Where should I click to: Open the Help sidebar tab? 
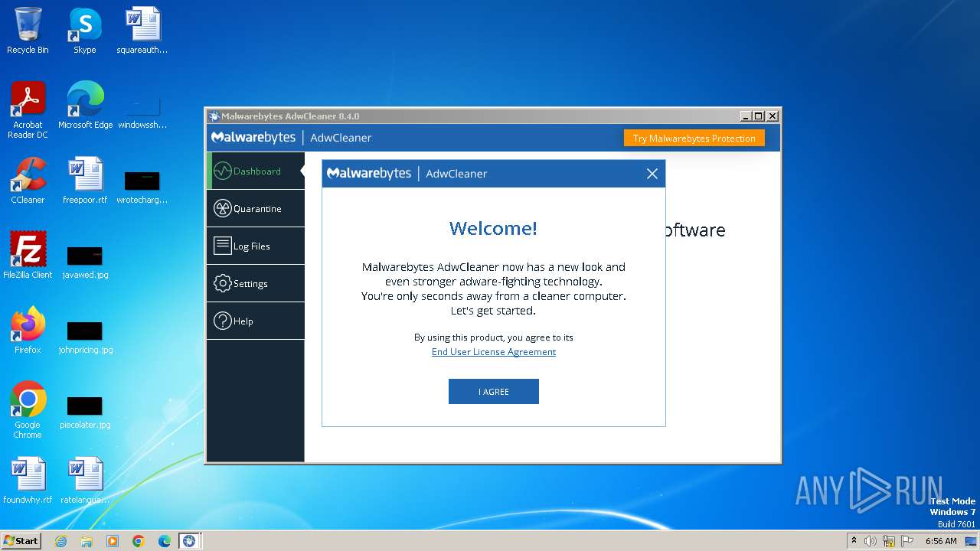256,321
